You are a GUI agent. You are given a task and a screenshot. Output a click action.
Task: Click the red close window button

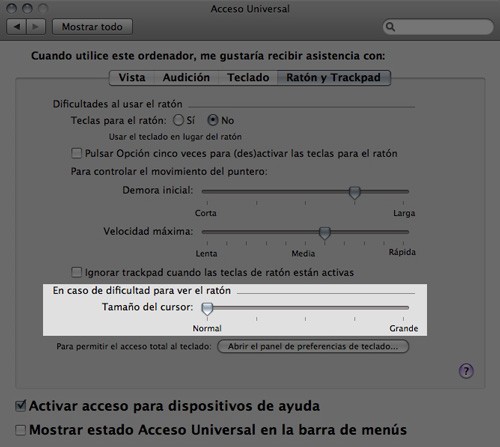[x=12, y=8]
